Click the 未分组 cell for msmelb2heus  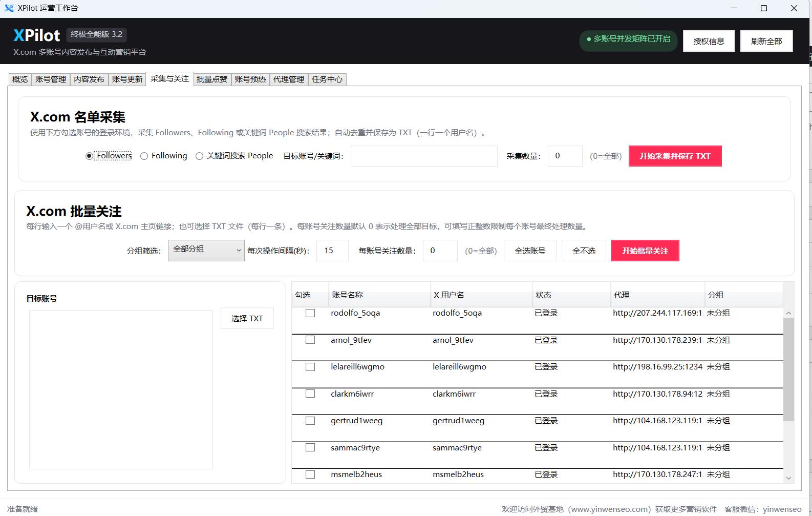point(718,474)
